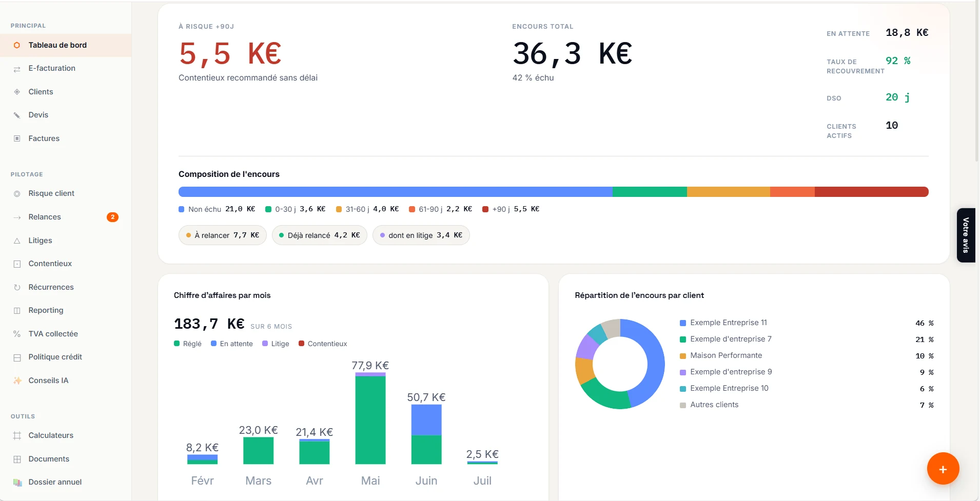Navigate to Reporting
The image size is (980, 501).
pos(66,310)
